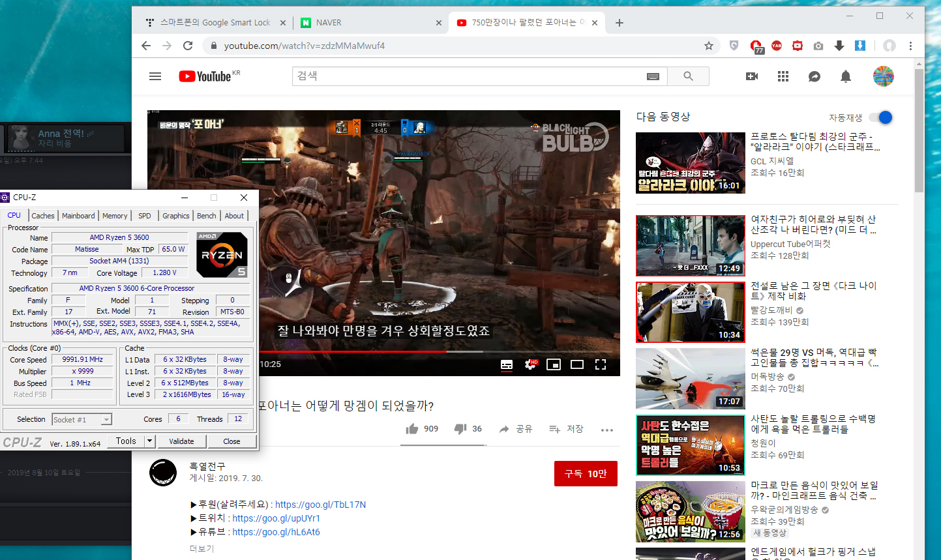Click Validate button in CPU-Z
This screenshot has height=560, width=941.
[x=181, y=441]
